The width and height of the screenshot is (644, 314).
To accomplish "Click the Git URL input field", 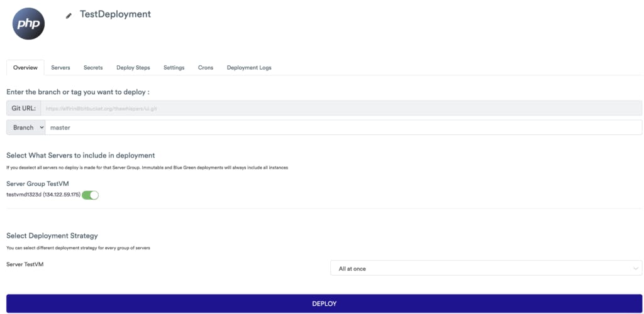I will click(x=341, y=108).
